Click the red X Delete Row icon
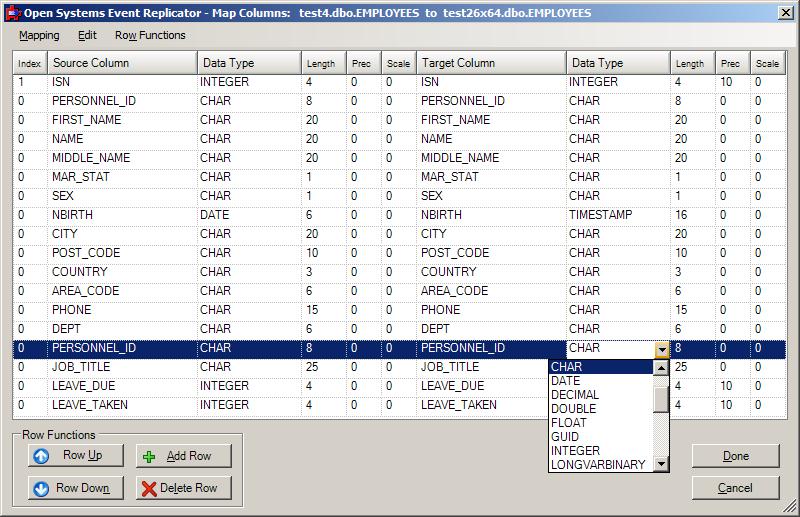 pyautogui.click(x=149, y=489)
